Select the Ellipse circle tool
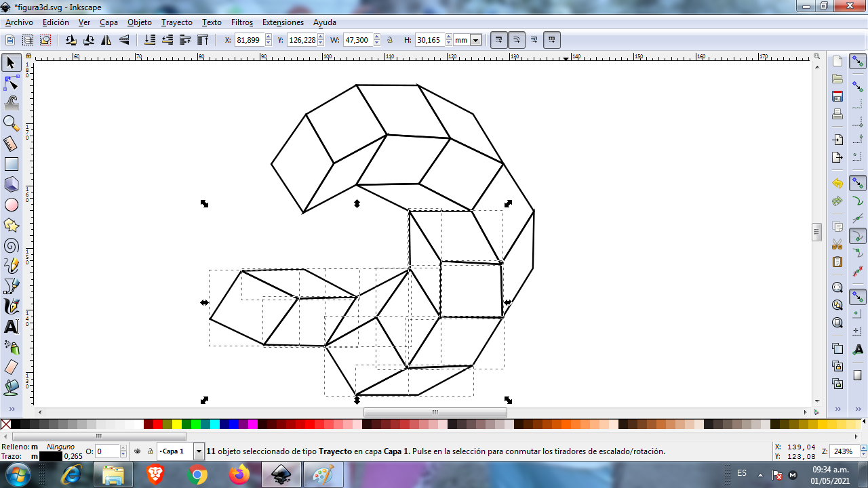868x488 pixels. 11,205
